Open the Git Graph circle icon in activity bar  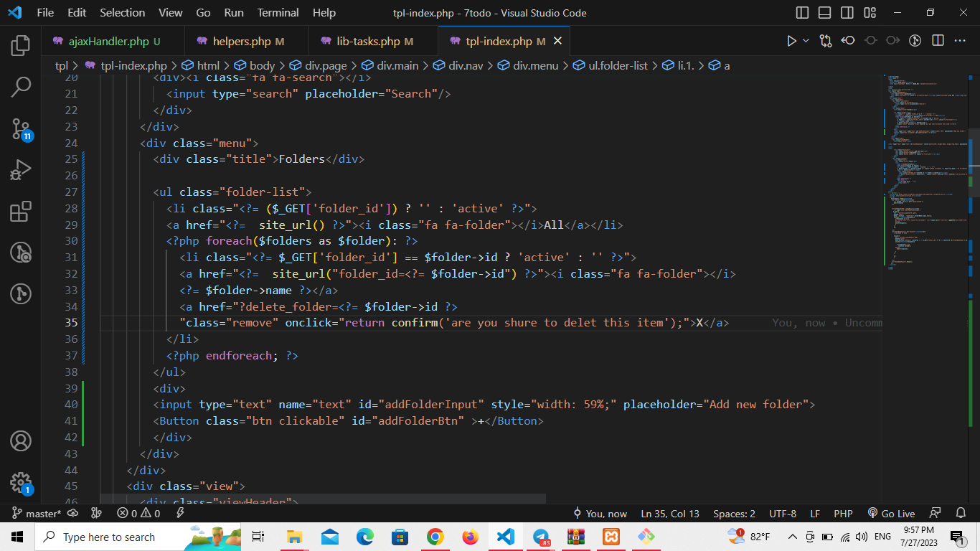coord(21,294)
